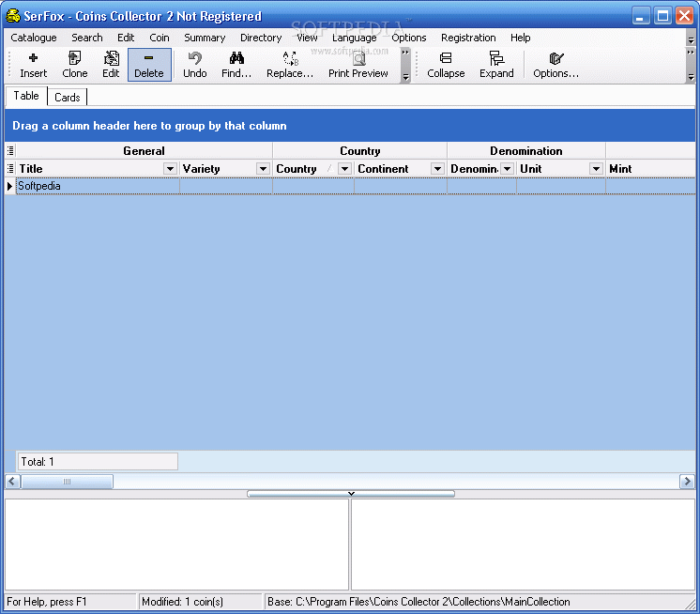Open the Coin menu

160,38
